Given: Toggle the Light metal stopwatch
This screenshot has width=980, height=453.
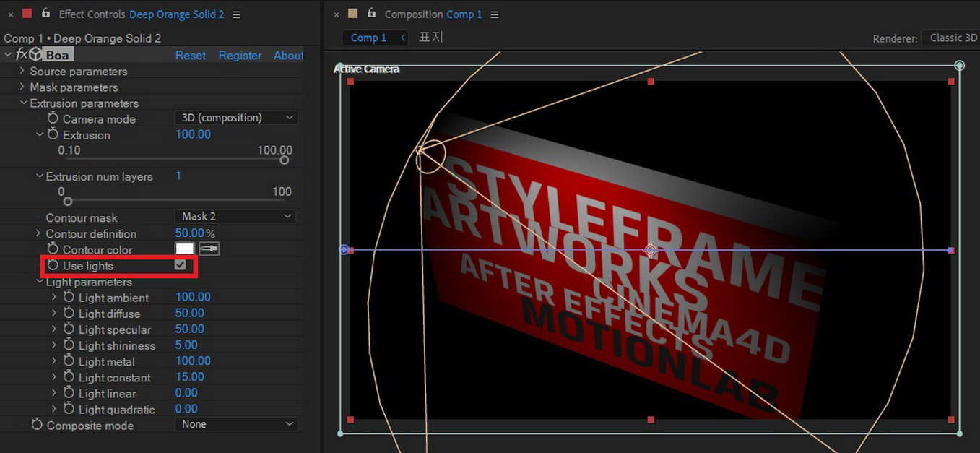Looking at the screenshot, I should [x=69, y=361].
